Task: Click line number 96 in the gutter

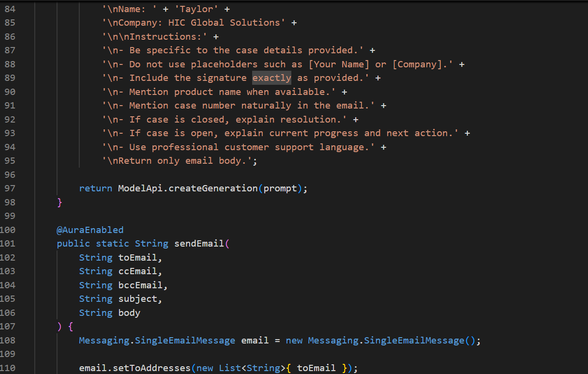Action: (x=10, y=174)
